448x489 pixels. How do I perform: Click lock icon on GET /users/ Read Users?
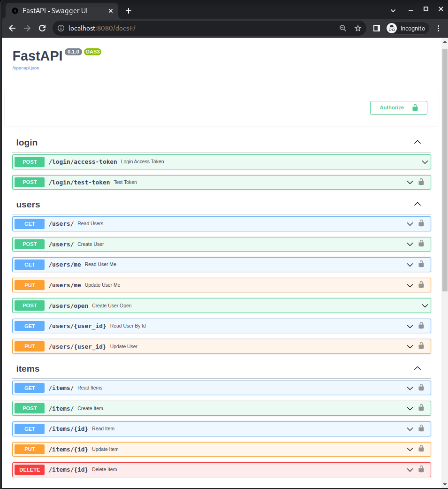click(421, 223)
